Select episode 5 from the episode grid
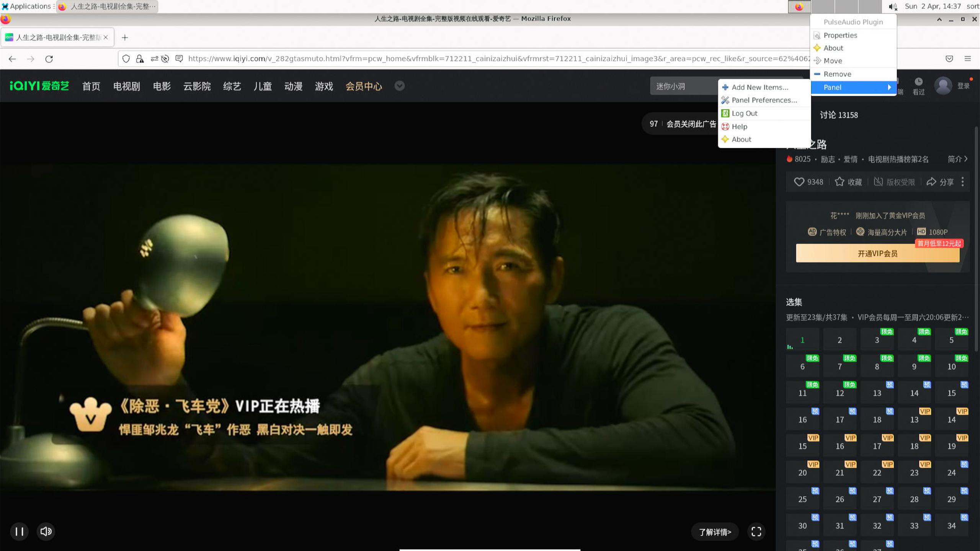Image resolution: width=980 pixels, height=551 pixels. coord(952,340)
